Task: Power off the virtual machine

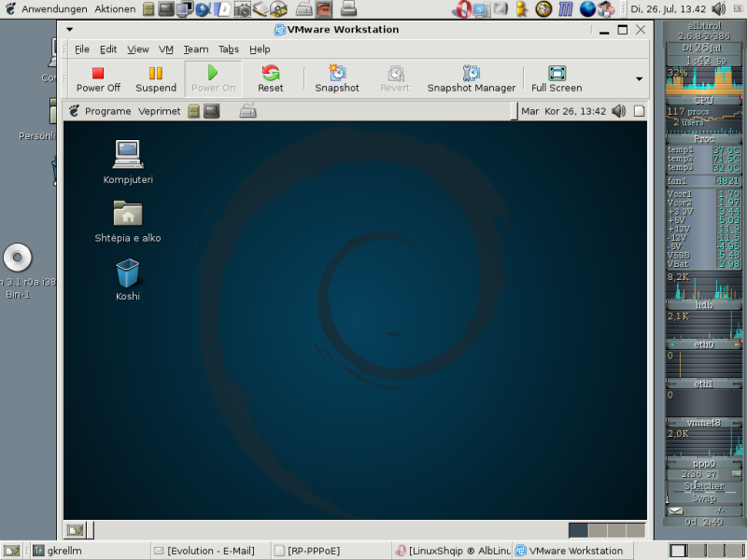Action: 98,79
